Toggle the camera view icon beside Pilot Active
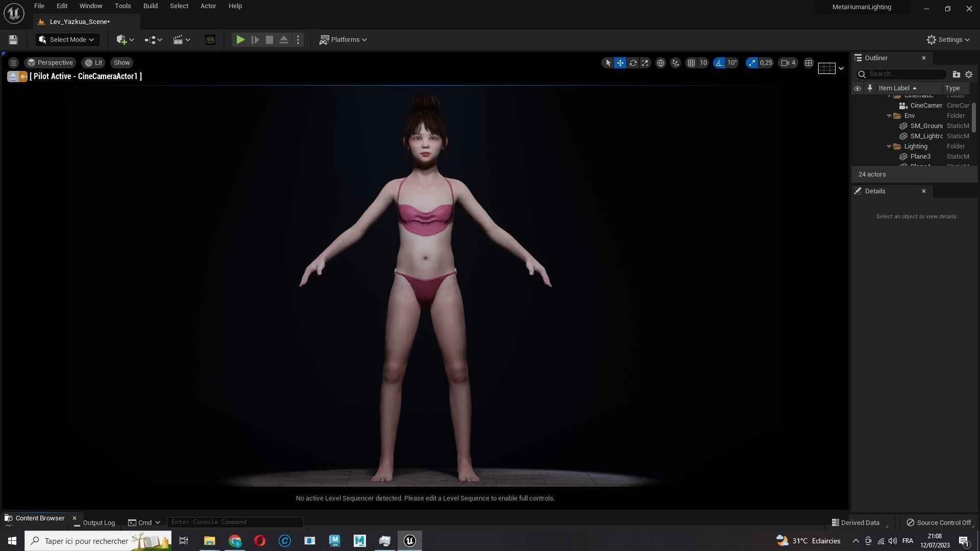Image resolution: width=980 pixels, height=551 pixels. click(23, 77)
